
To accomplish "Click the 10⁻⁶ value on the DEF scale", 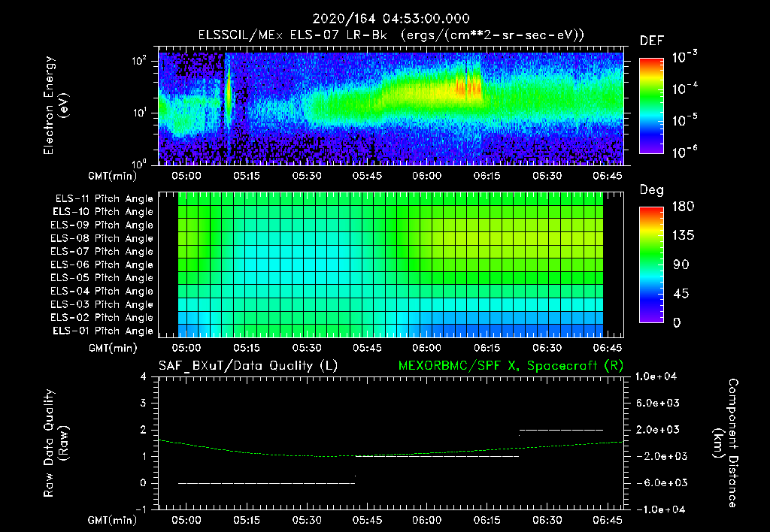I will tap(684, 152).
